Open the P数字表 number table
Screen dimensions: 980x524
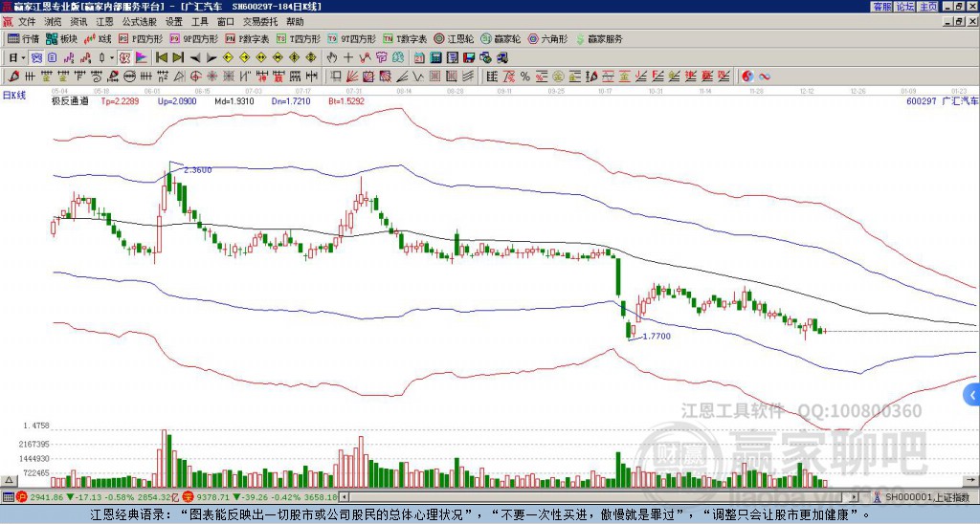[247, 38]
